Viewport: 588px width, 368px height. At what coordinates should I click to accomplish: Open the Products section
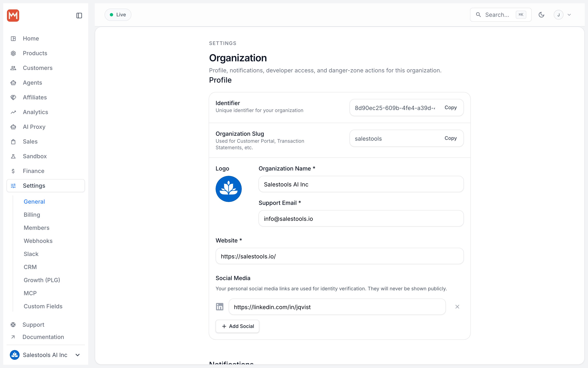pos(46,53)
